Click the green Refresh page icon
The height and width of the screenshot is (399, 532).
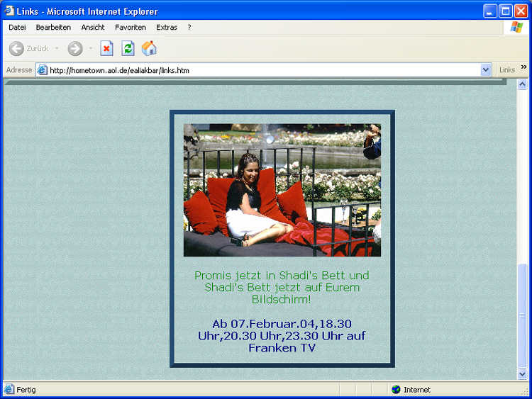coord(128,49)
